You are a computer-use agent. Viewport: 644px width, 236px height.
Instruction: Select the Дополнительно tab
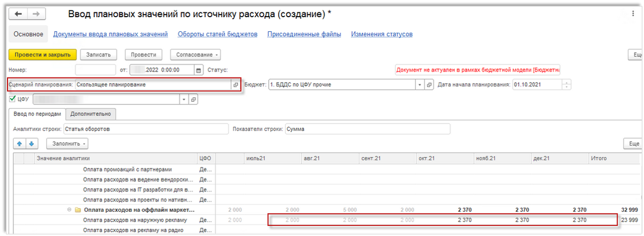tap(91, 114)
